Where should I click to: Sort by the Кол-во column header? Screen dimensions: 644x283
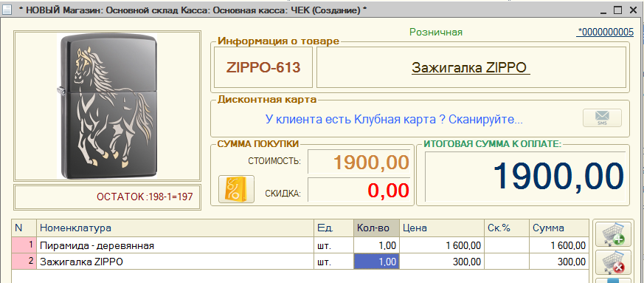click(376, 228)
